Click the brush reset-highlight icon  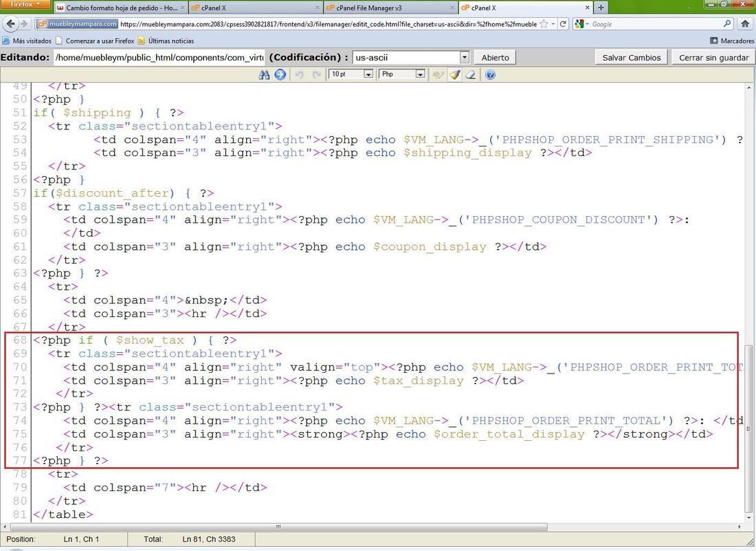click(455, 75)
